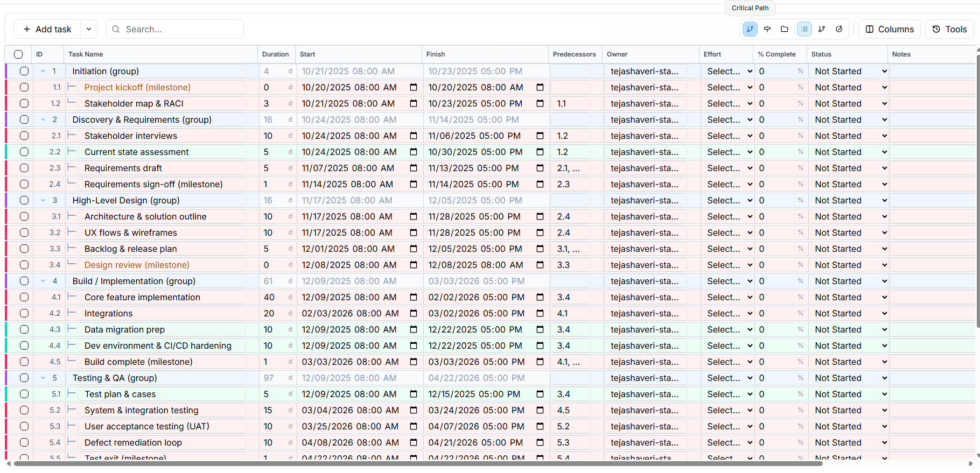Switch to list view using the list icon
Image resolution: width=980 pixels, height=473 pixels.
(804, 29)
